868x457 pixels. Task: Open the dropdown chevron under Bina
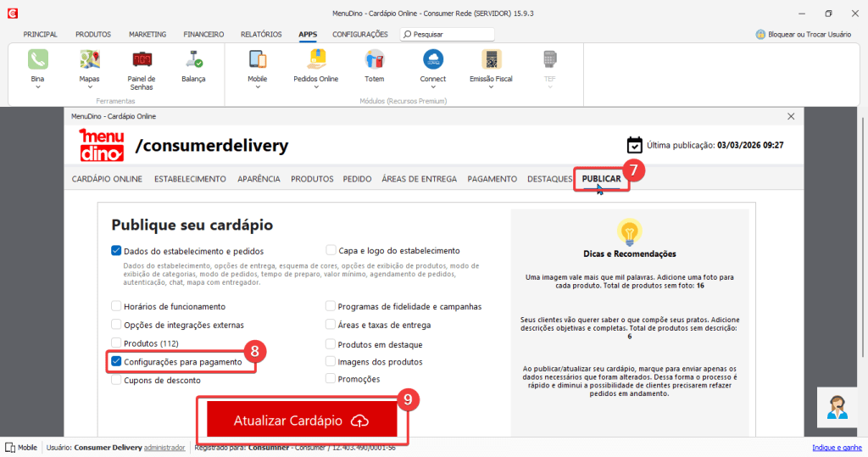point(37,86)
